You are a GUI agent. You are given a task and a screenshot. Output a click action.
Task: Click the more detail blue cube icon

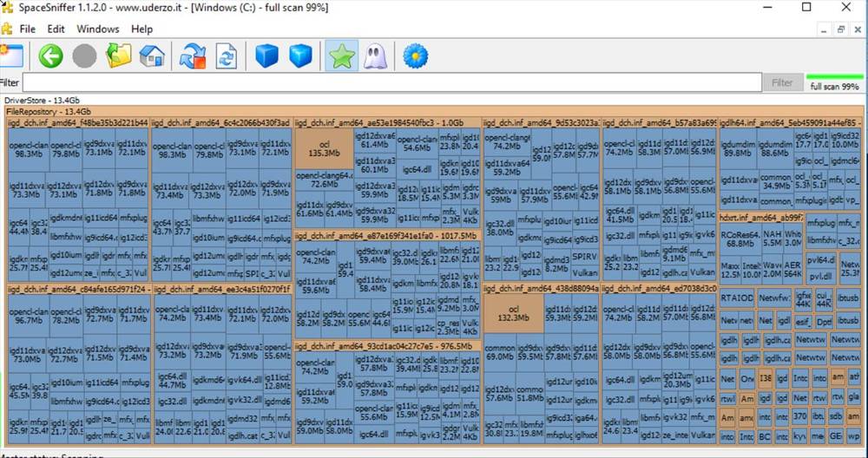click(300, 56)
